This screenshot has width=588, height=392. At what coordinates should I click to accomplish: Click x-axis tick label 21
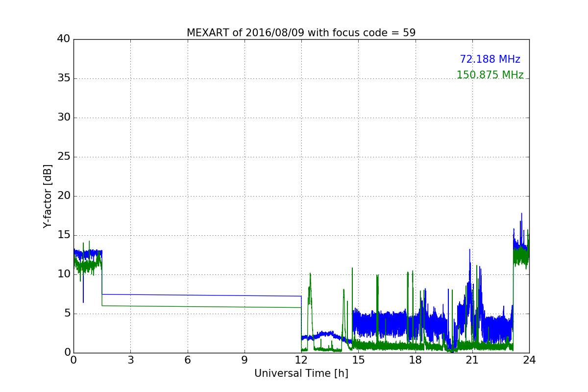tap(472, 360)
